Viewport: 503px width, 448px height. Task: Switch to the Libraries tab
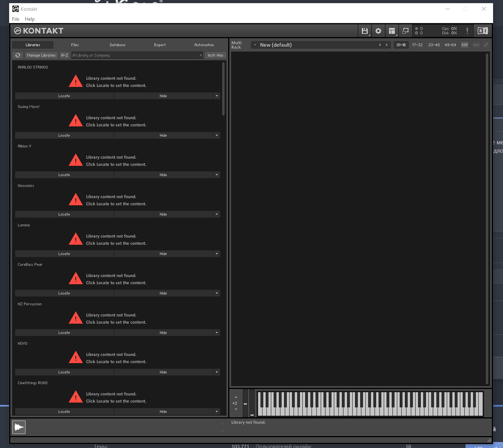33,45
